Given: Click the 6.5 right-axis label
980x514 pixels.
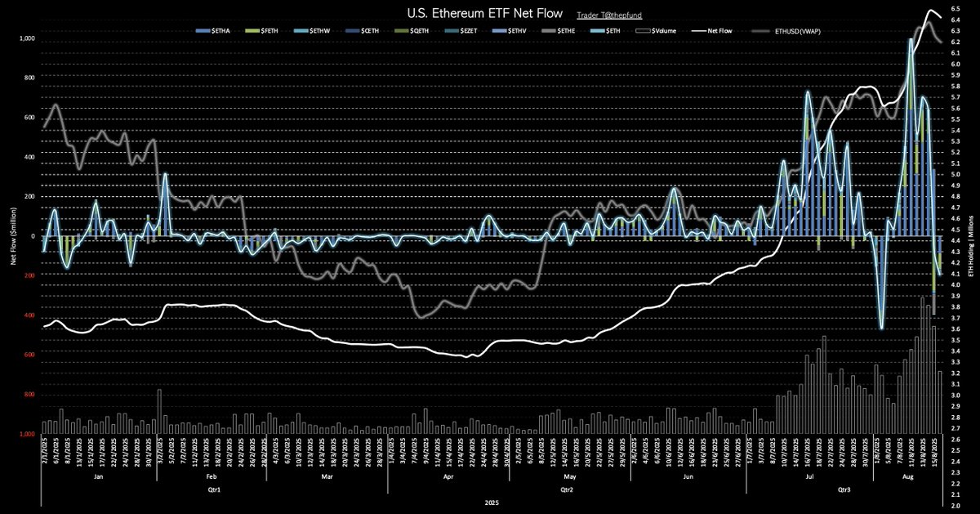Looking at the screenshot, I should [x=956, y=9].
